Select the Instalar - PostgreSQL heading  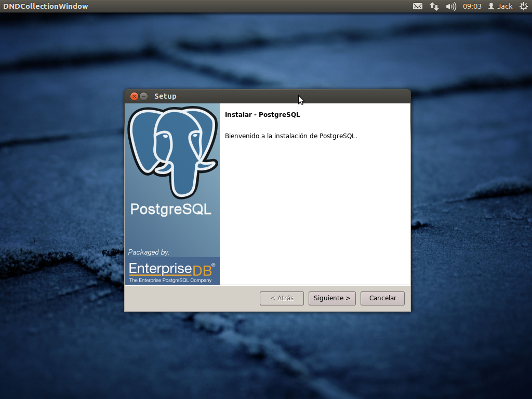[262, 114]
